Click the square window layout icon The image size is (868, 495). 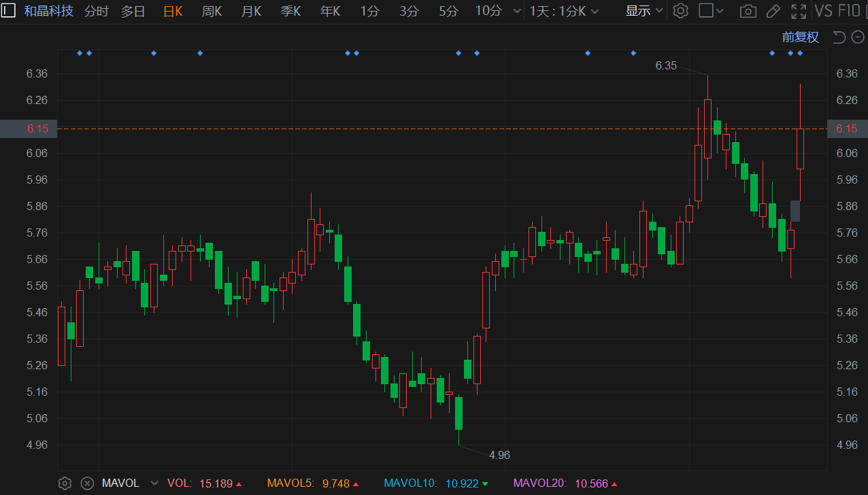coord(706,11)
